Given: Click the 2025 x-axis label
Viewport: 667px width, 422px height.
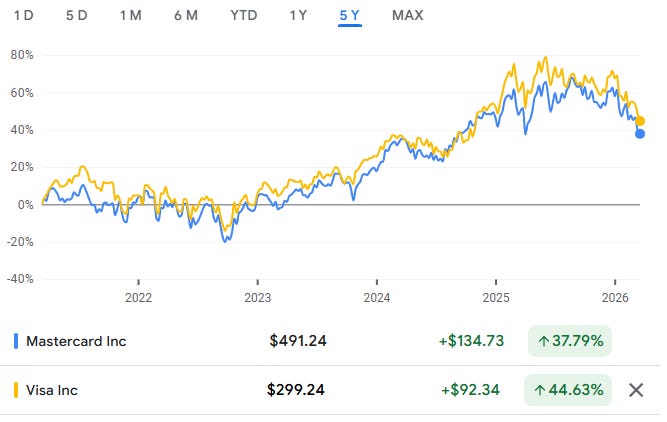Looking at the screenshot, I should coord(496,297).
